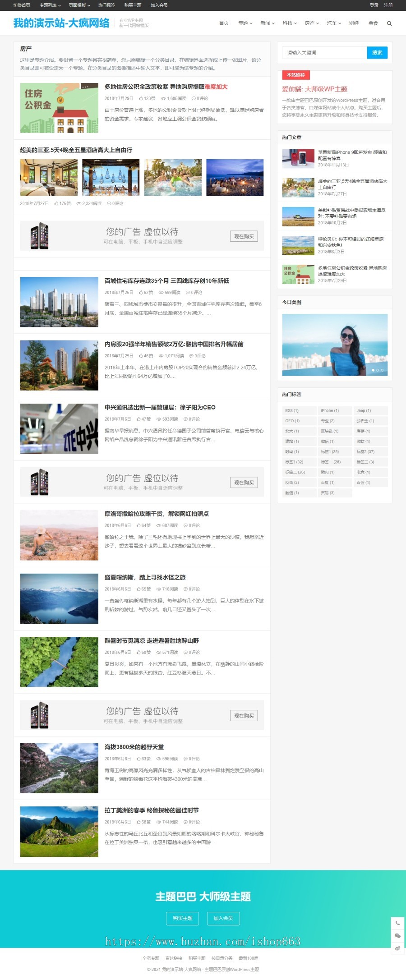Click 加入会员 in the top bar
The width and height of the screenshot is (406, 980).
(x=159, y=5)
